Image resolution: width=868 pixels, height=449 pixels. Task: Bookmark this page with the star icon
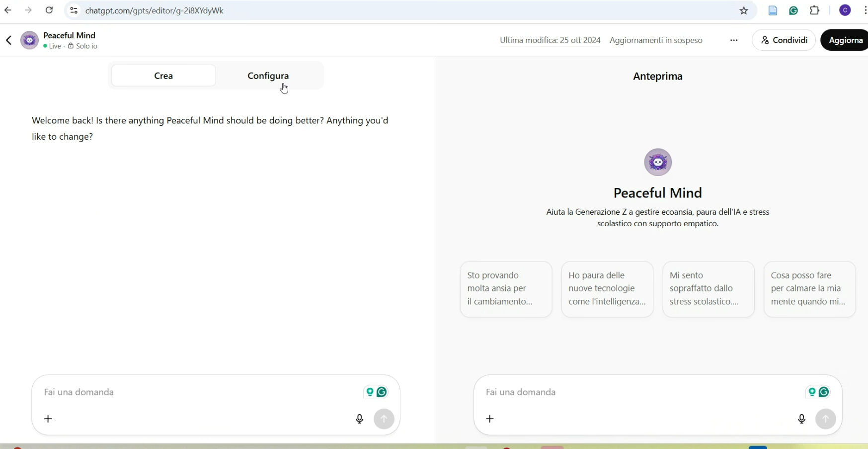(744, 10)
